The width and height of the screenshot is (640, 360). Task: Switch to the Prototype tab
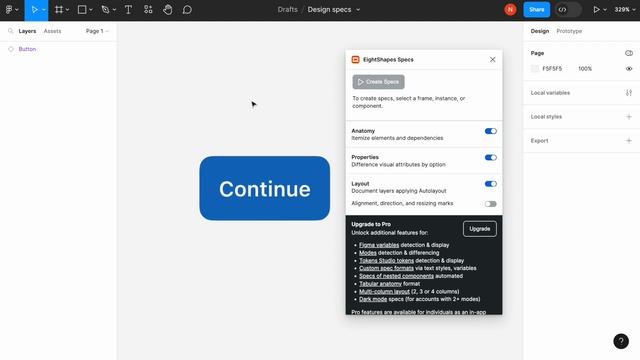coord(569,31)
